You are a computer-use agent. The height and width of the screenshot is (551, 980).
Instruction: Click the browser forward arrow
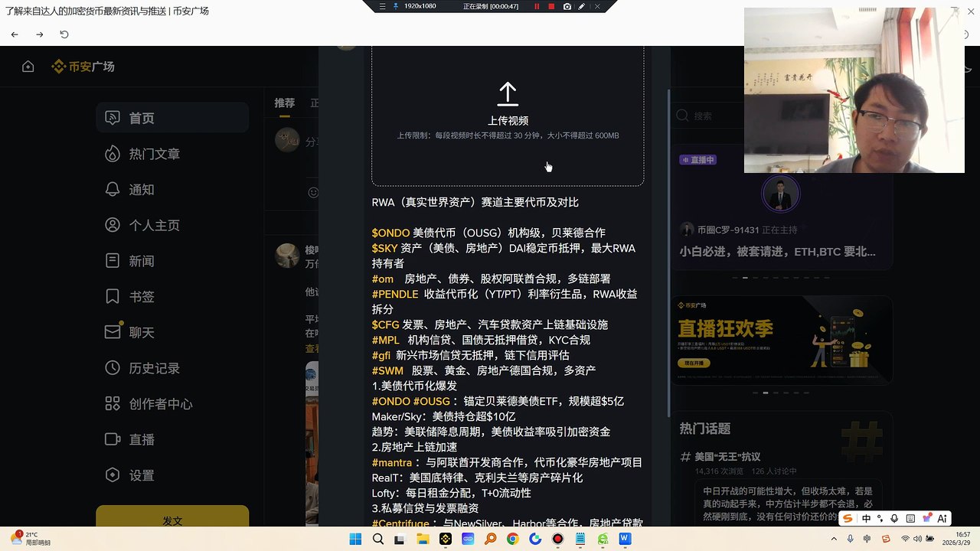pos(40,34)
